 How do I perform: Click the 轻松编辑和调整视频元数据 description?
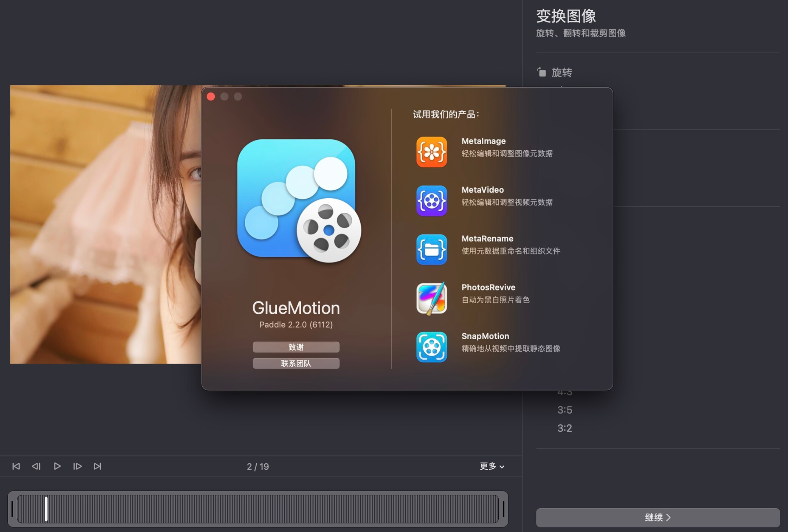click(507, 202)
